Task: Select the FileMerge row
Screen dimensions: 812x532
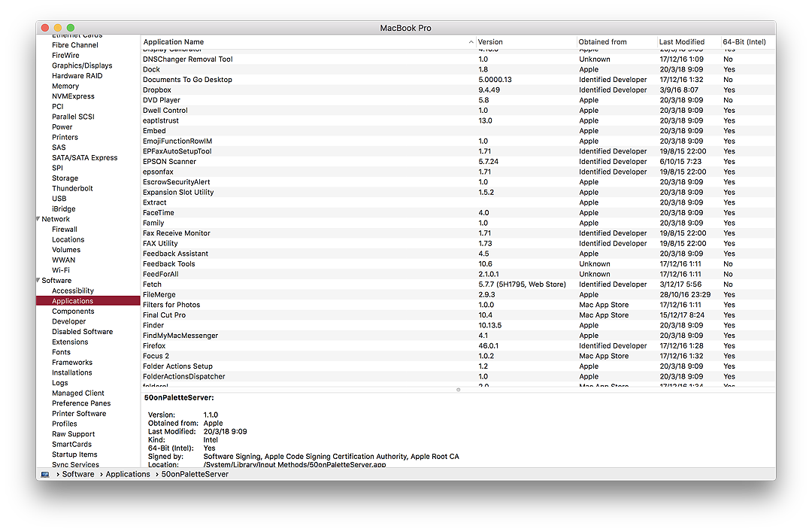Action: pyautogui.click(x=458, y=294)
